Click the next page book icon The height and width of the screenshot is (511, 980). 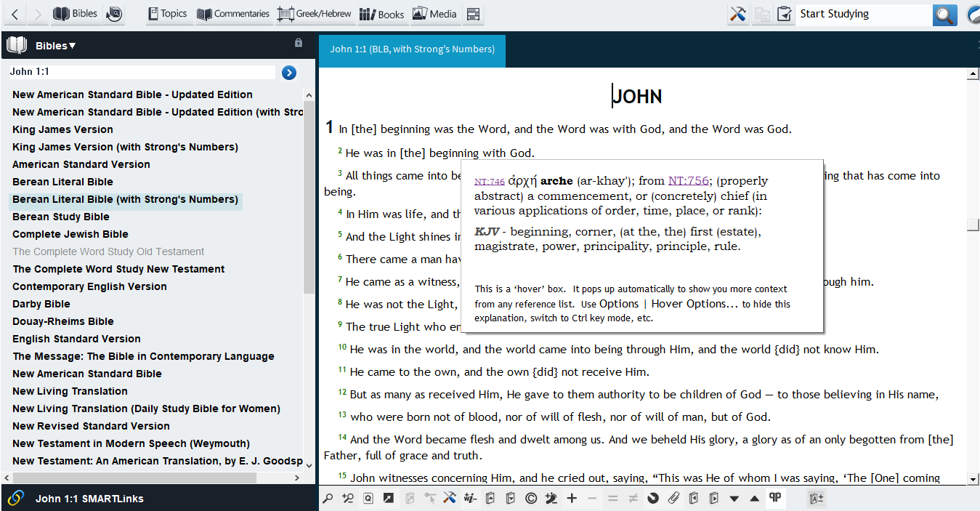(714, 499)
